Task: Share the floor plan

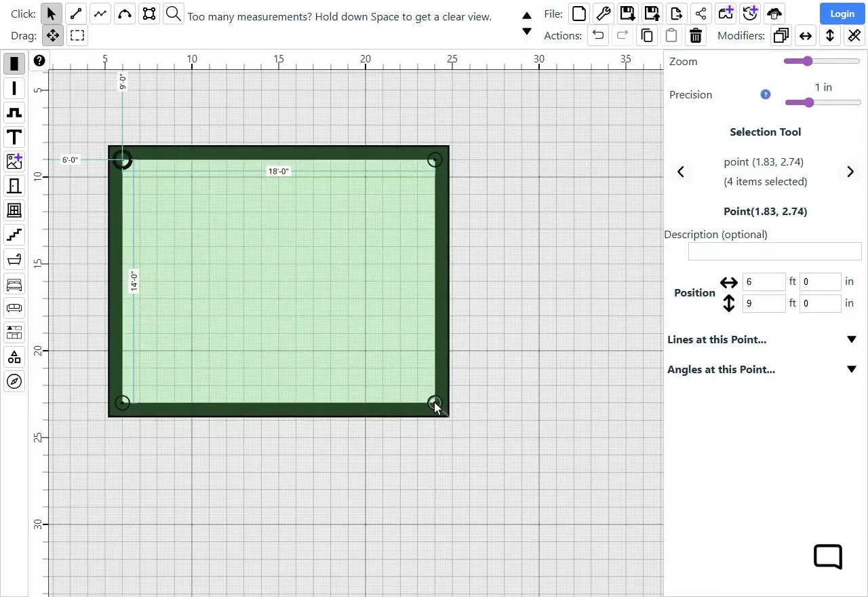Action: [701, 14]
